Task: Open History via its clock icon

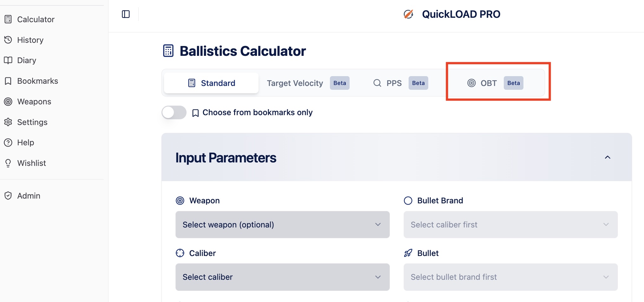Action: point(8,40)
